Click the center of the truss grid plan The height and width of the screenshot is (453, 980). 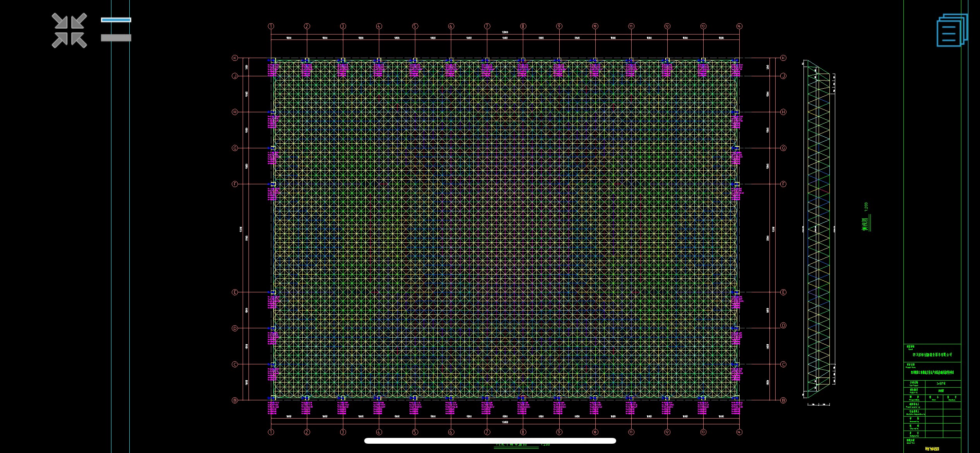tap(505, 228)
